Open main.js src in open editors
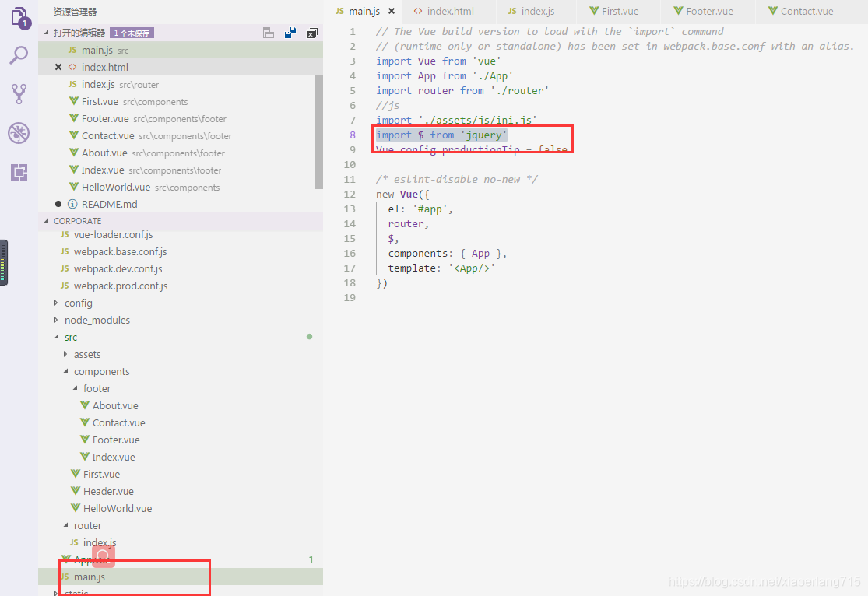This screenshot has width=868, height=596. [181, 50]
